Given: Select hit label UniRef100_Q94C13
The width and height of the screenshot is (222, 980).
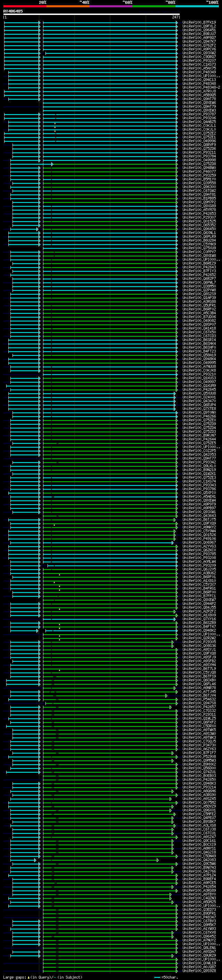Looking at the screenshot, I should [x=199, y=80].
